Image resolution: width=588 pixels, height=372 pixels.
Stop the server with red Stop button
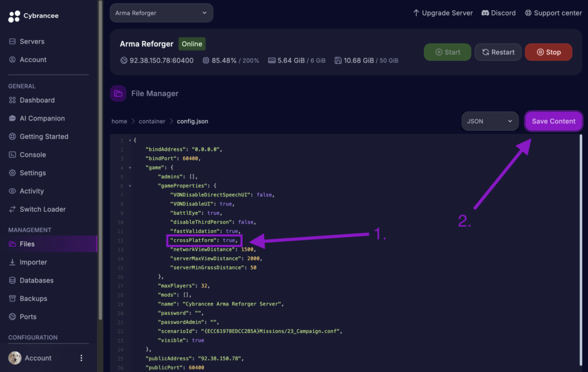[548, 52]
